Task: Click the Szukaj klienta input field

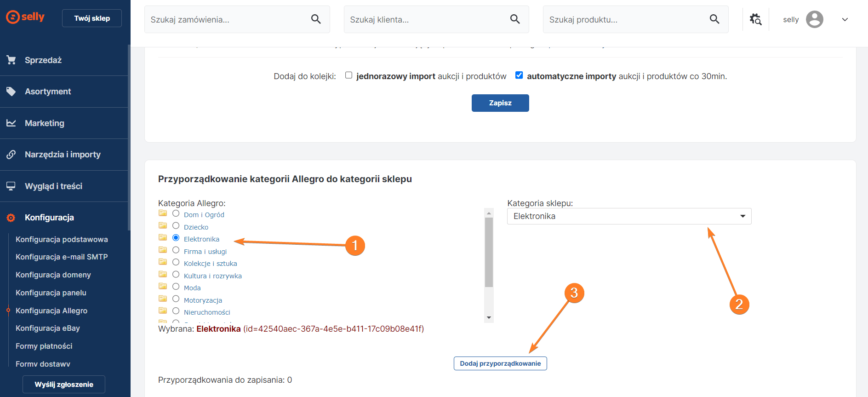Action: (425, 19)
